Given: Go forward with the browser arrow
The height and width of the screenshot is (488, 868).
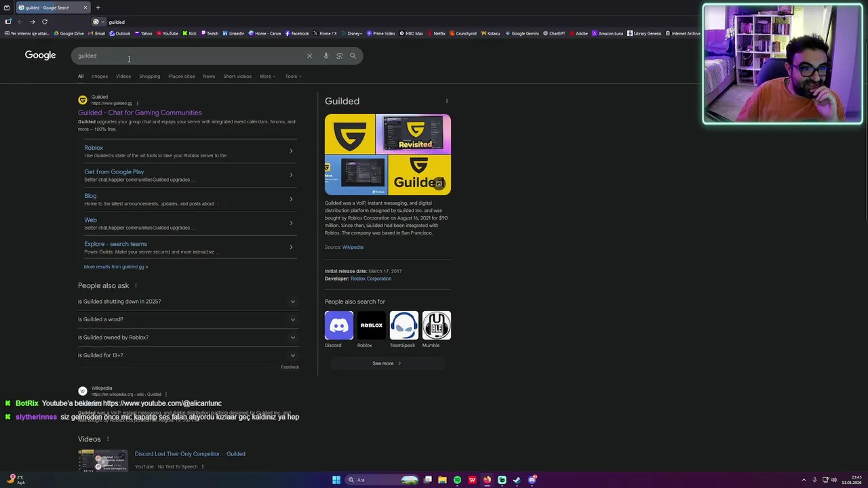Looking at the screenshot, I should coord(32,22).
